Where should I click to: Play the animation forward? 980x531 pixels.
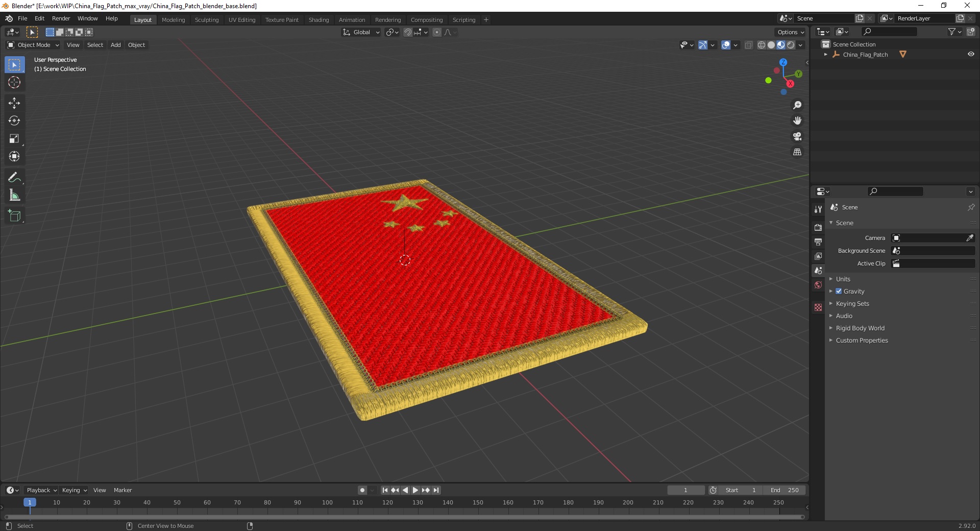click(415, 490)
